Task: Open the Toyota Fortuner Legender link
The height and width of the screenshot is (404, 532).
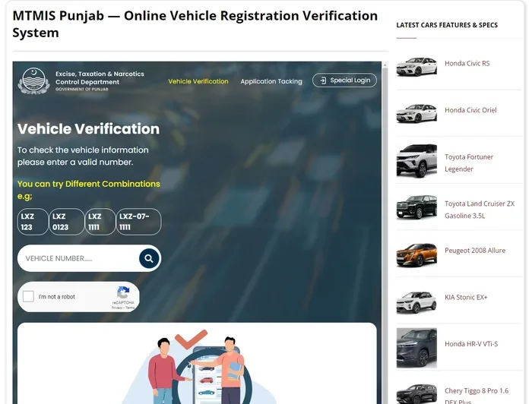Action: pos(469,163)
